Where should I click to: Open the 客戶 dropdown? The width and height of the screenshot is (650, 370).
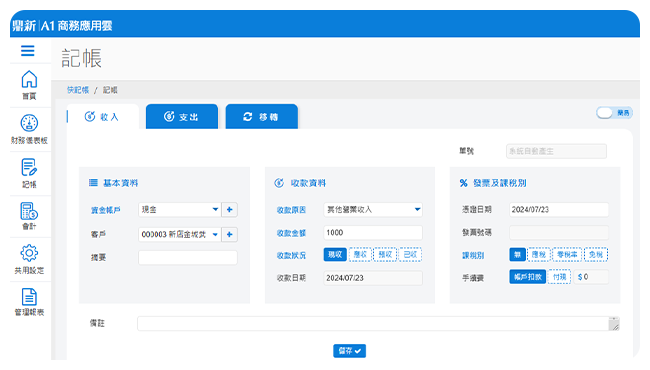pyautogui.click(x=179, y=235)
